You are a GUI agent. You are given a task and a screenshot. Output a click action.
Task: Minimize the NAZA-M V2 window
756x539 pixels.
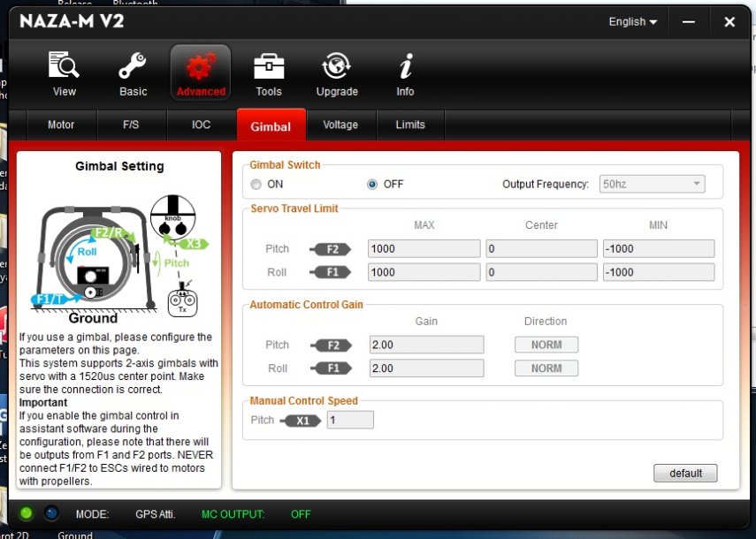click(689, 22)
